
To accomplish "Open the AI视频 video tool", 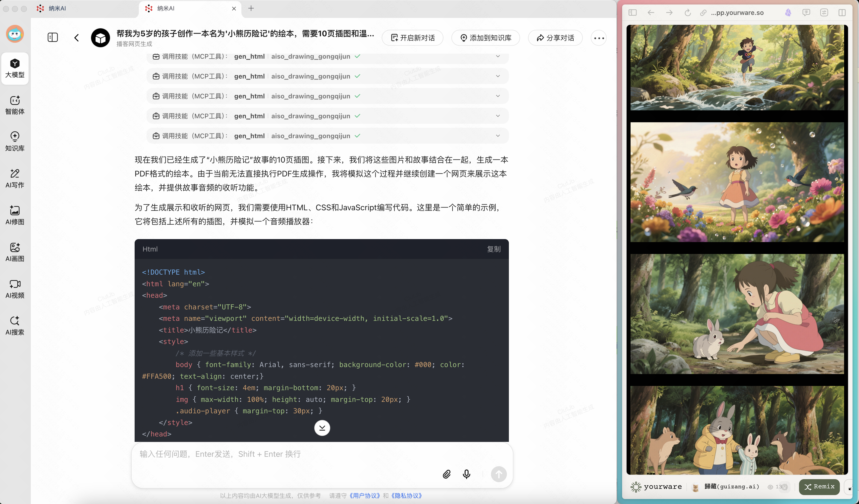I will [x=15, y=289].
